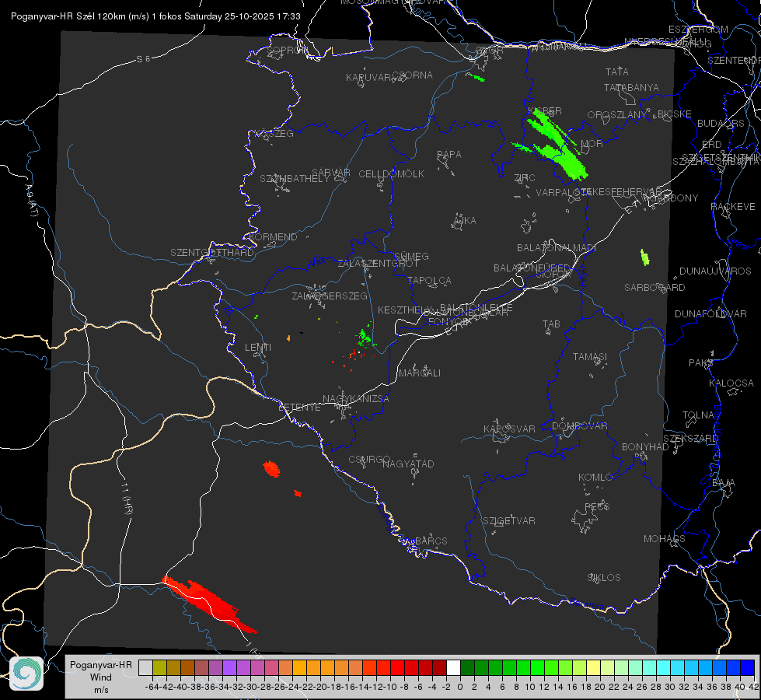The image size is (761, 700).
Task: Click the MOHÁCS city label
Action: pos(665,539)
